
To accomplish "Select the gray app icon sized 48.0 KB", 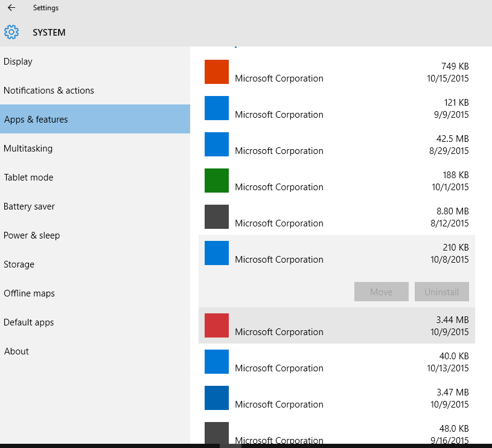I will [217, 433].
